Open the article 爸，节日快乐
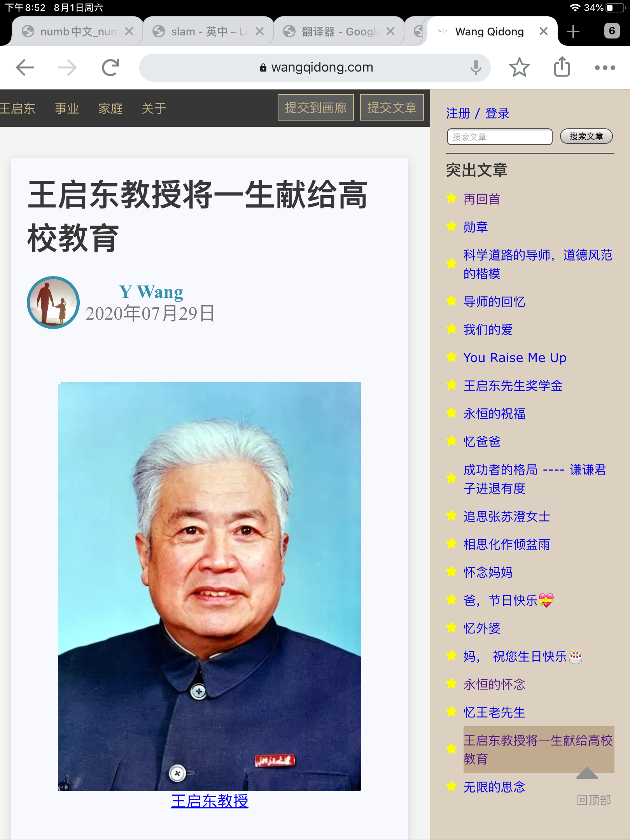This screenshot has height=840, width=630. pyautogui.click(x=509, y=600)
